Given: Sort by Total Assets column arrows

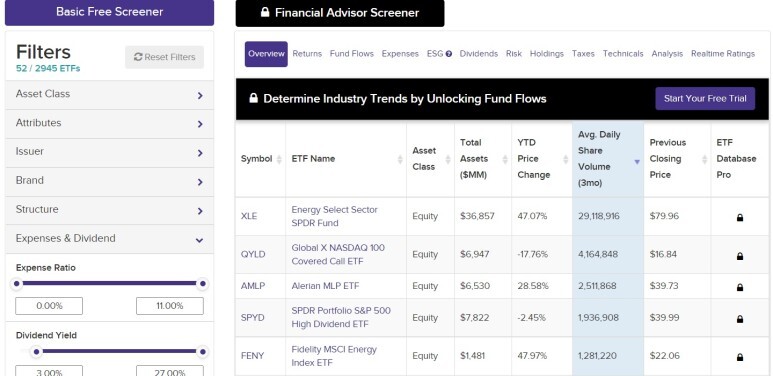Looking at the screenshot, I should tap(505, 159).
